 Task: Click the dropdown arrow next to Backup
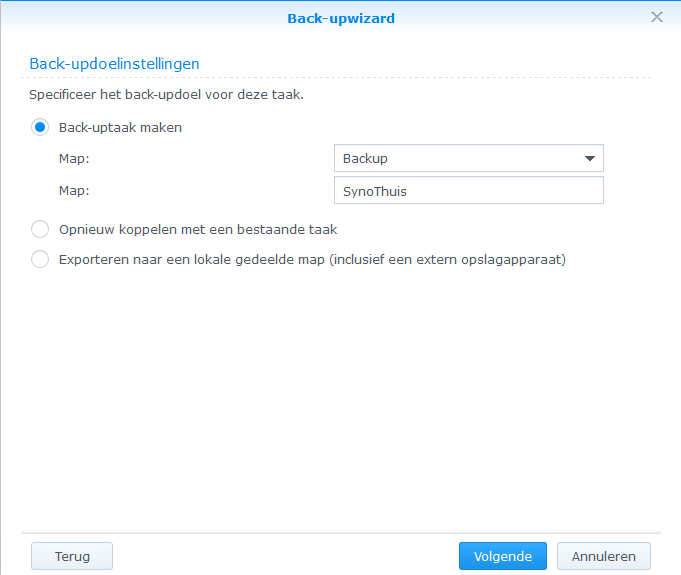point(590,158)
